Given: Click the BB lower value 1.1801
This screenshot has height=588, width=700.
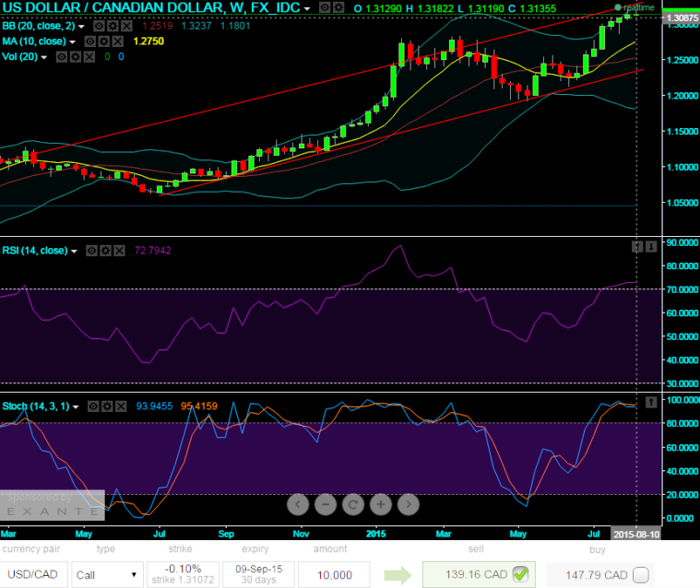Looking at the screenshot, I should pos(235,26).
